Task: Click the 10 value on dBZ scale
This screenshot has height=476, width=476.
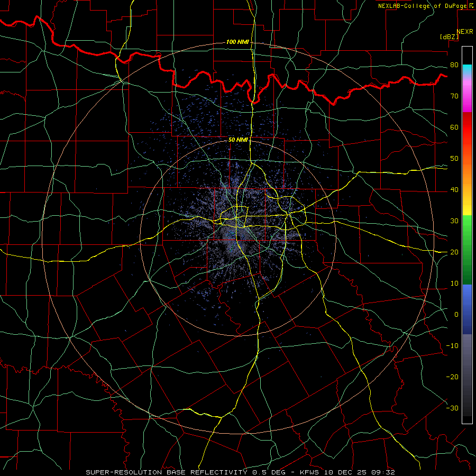Action: (x=454, y=283)
